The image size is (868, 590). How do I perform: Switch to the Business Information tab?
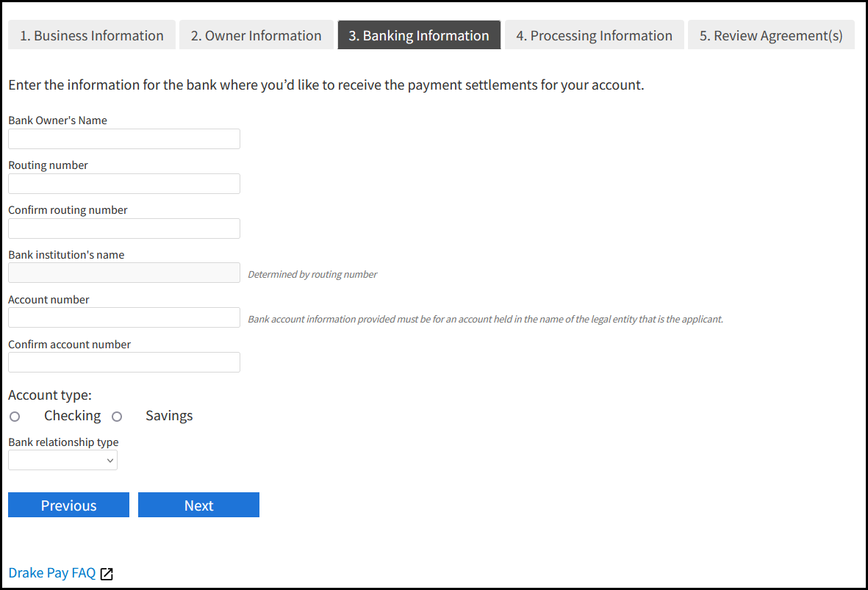point(91,35)
